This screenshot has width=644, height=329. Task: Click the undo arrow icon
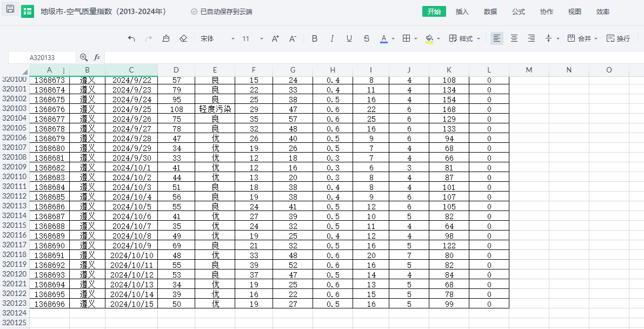click(x=131, y=38)
